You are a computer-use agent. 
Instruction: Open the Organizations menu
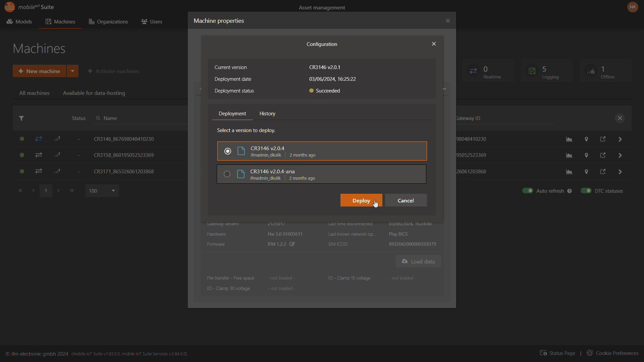(x=108, y=21)
